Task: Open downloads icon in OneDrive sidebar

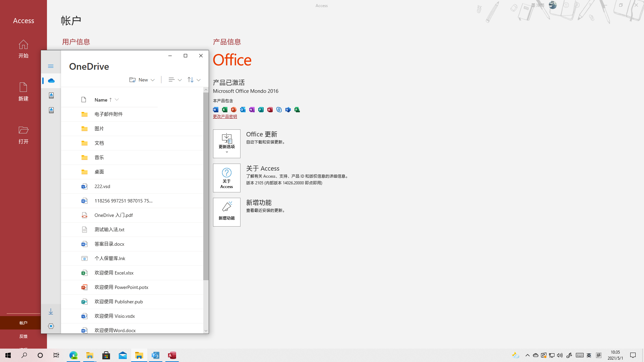Action: tap(51, 312)
